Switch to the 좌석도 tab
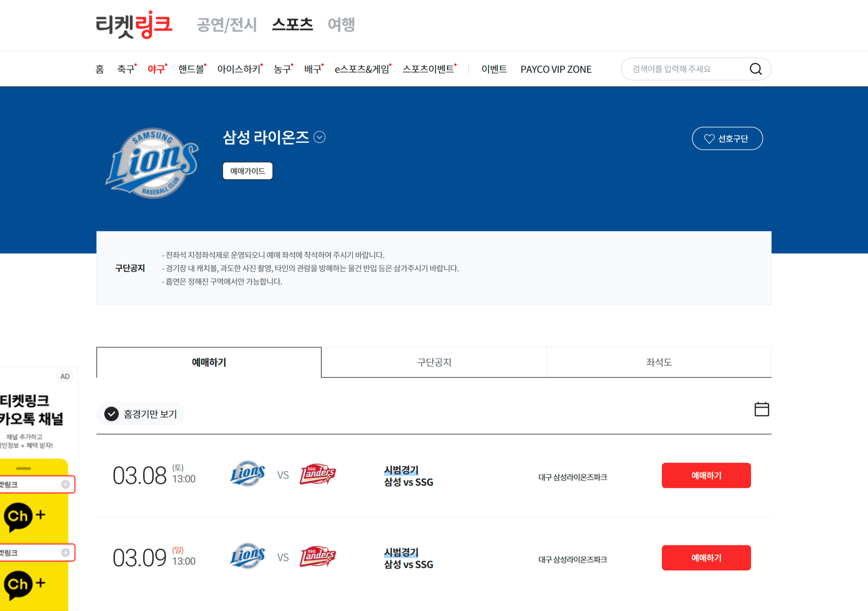868x611 pixels. (x=658, y=362)
